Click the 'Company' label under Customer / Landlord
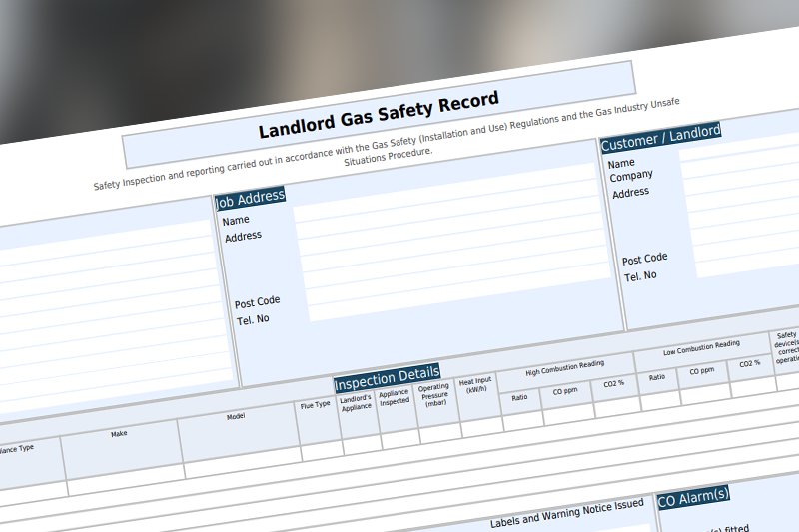 pos(631,176)
